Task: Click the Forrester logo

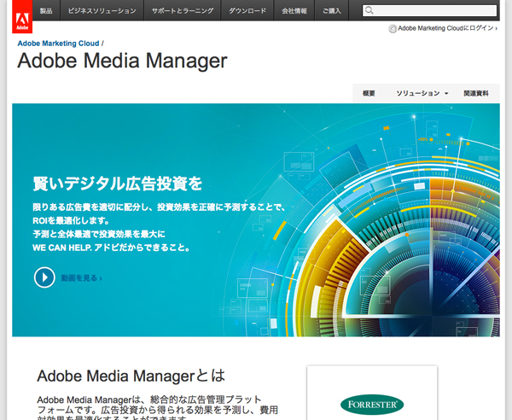Action: pyautogui.click(x=372, y=404)
